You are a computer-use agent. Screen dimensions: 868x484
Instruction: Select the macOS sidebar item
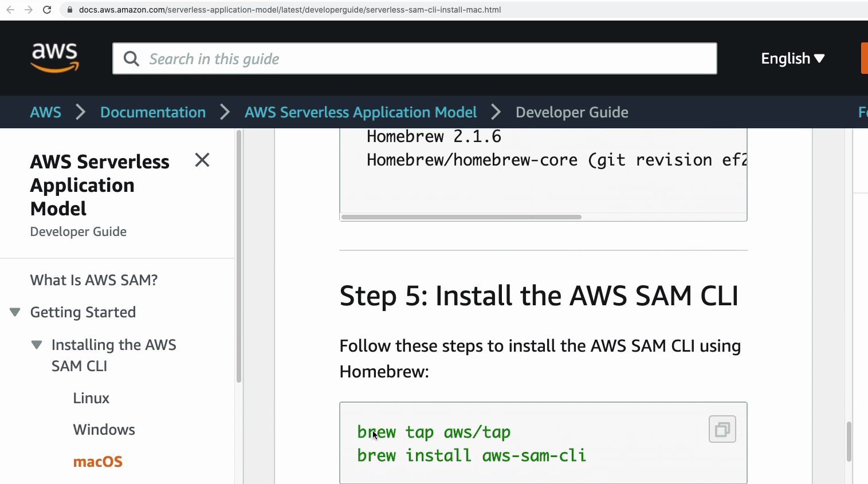(x=98, y=462)
